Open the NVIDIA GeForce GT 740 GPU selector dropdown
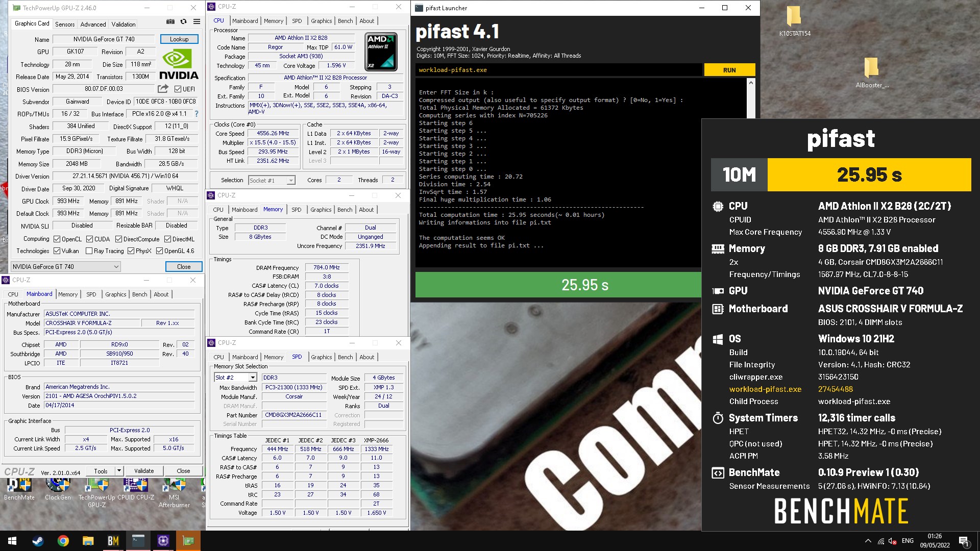 click(66, 266)
